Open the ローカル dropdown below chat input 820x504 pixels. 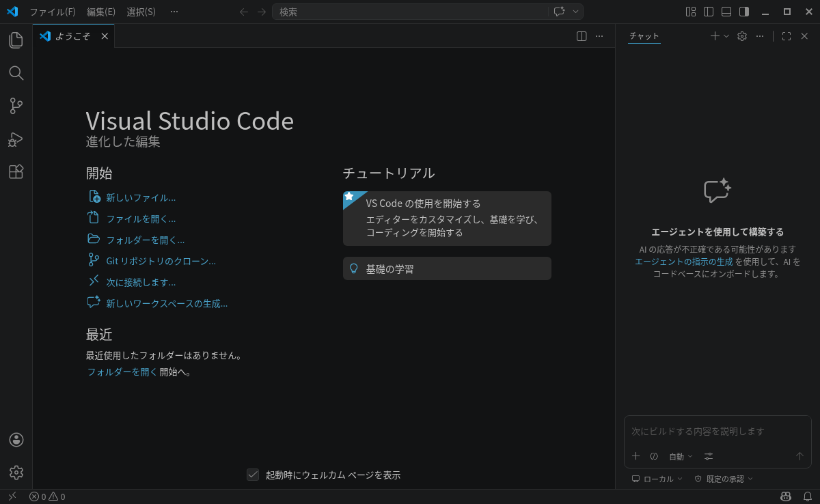[x=657, y=479]
